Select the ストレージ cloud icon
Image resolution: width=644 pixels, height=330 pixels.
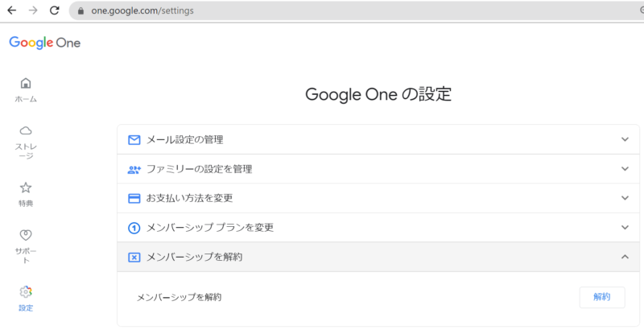pyautogui.click(x=26, y=131)
